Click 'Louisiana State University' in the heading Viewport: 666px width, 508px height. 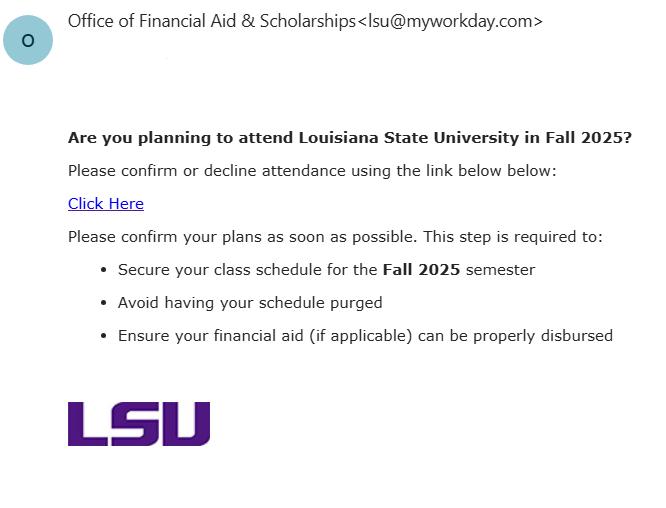coord(409,138)
